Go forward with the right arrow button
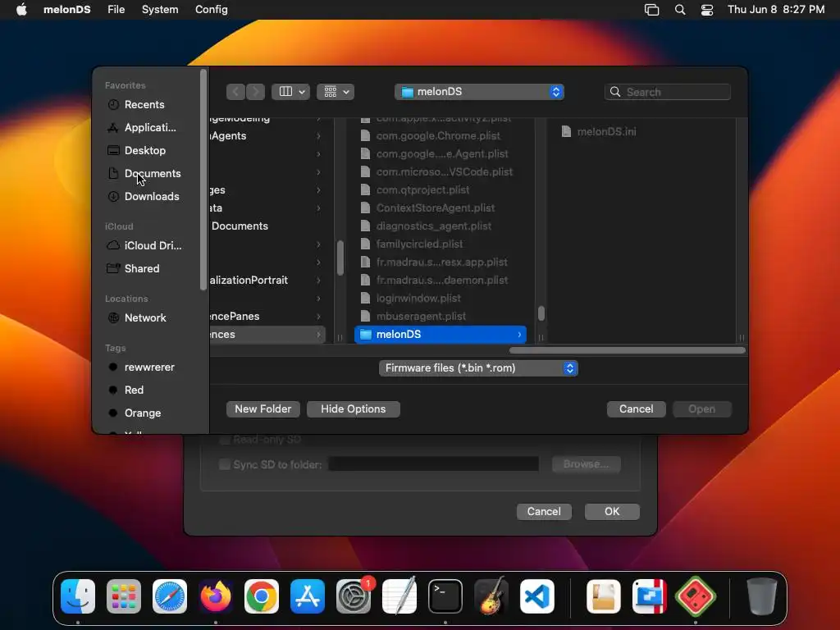 [x=256, y=92]
